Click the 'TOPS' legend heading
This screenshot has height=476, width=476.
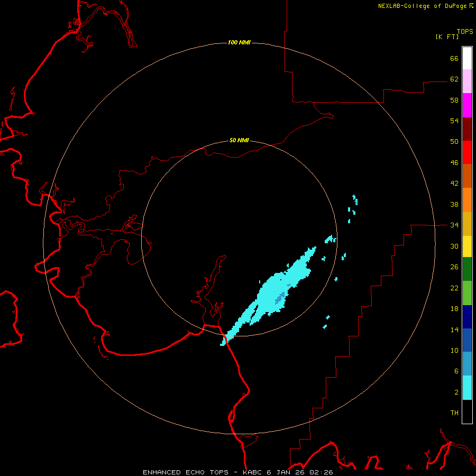tap(465, 32)
